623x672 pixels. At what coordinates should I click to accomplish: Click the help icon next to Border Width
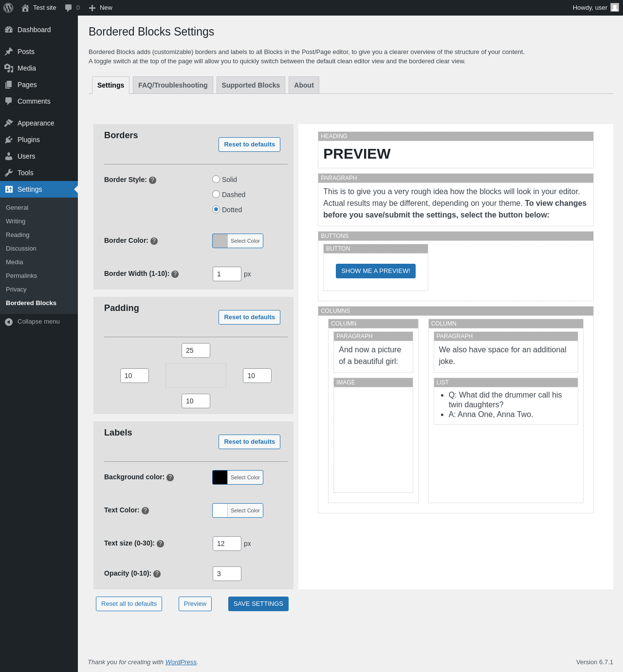(175, 274)
